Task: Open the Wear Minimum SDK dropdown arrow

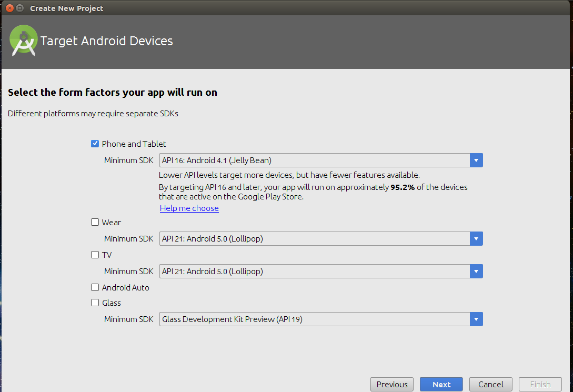Action: coord(476,239)
